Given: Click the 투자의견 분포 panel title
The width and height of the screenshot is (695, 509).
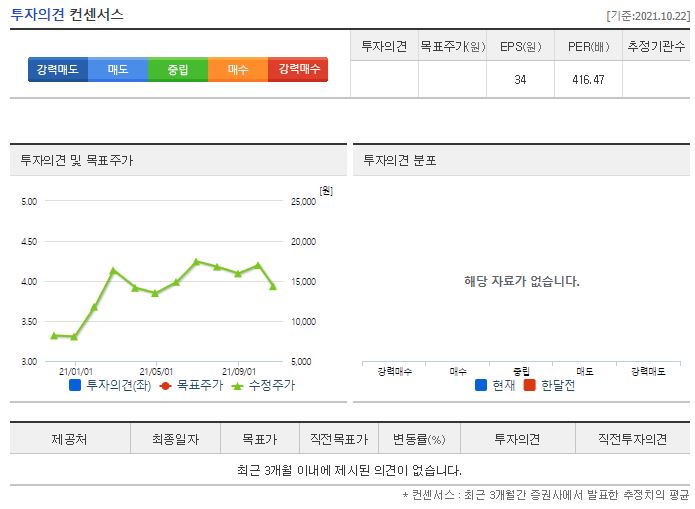Looking at the screenshot, I should pos(400,160).
